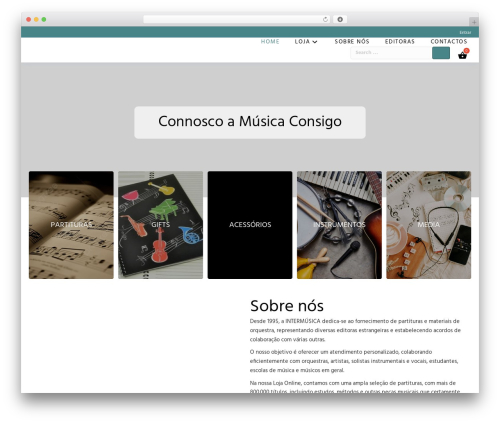Viewport: 500px width, 423px height.
Task: Open the SOBRE NÓS menu item
Action: 352,42
